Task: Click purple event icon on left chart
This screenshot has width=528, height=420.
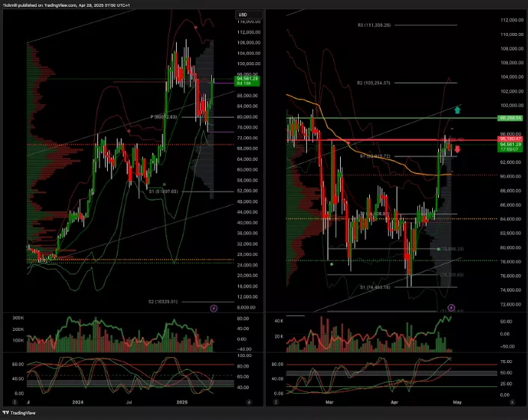Action: [x=213, y=307]
